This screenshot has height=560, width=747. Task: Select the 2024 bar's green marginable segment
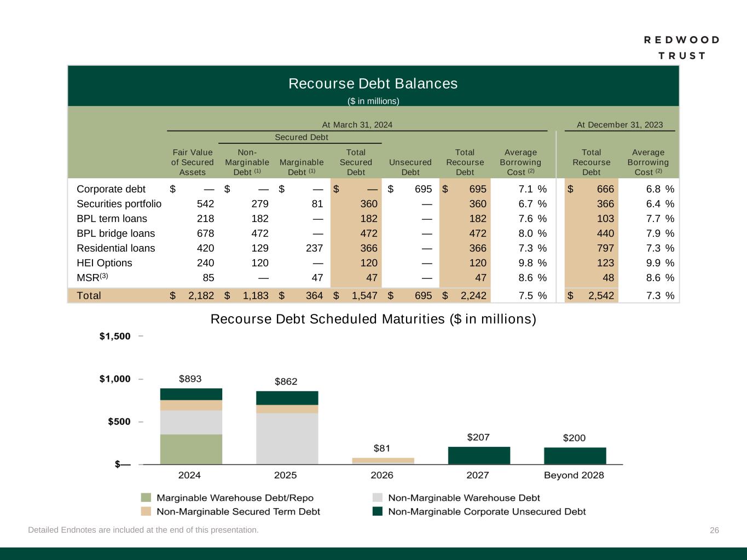click(x=191, y=449)
